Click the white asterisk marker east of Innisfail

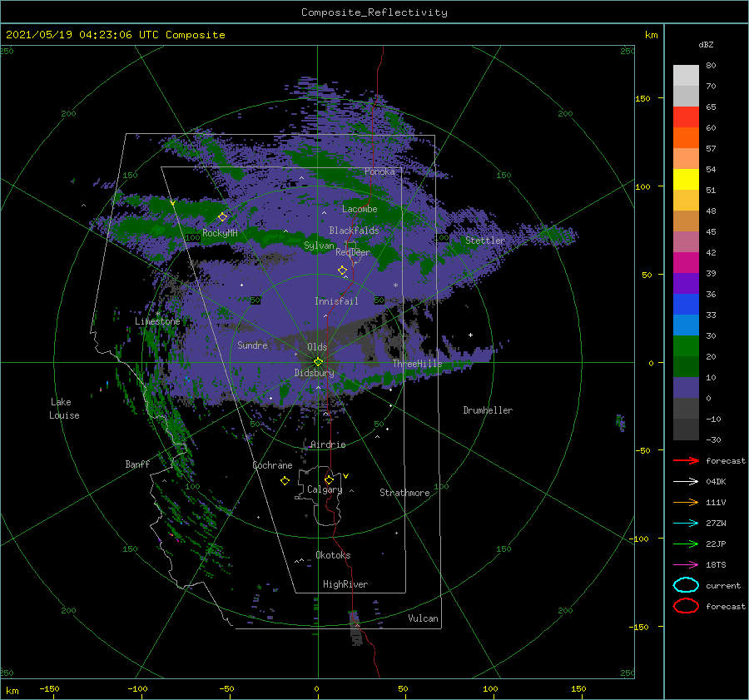click(x=395, y=285)
